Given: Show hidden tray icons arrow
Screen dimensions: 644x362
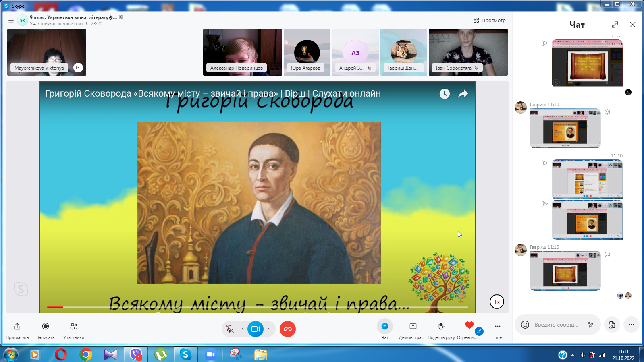Looking at the screenshot, I should pos(573,355).
